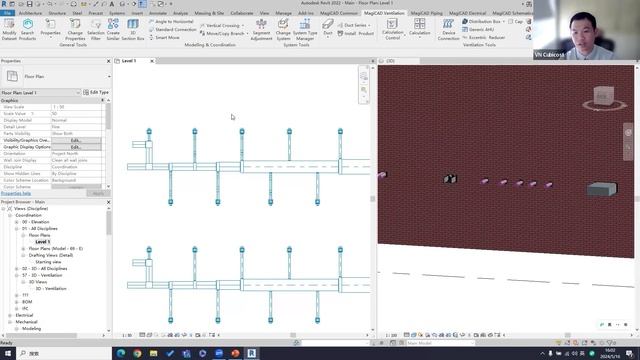Click the Apply button in Properties panel
The height and width of the screenshot is (360, 640).
(98, 193)
